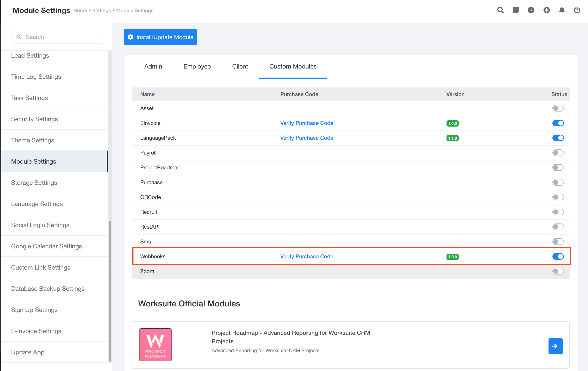Click the power logout icon

(x=577, y=10)
